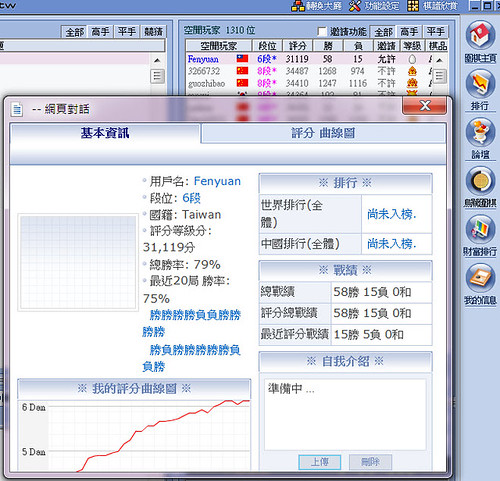Image resolution: width=500 pixels, height=481 pixels.
Task: Click the web dialog document icon
Action: click(17, 109)
